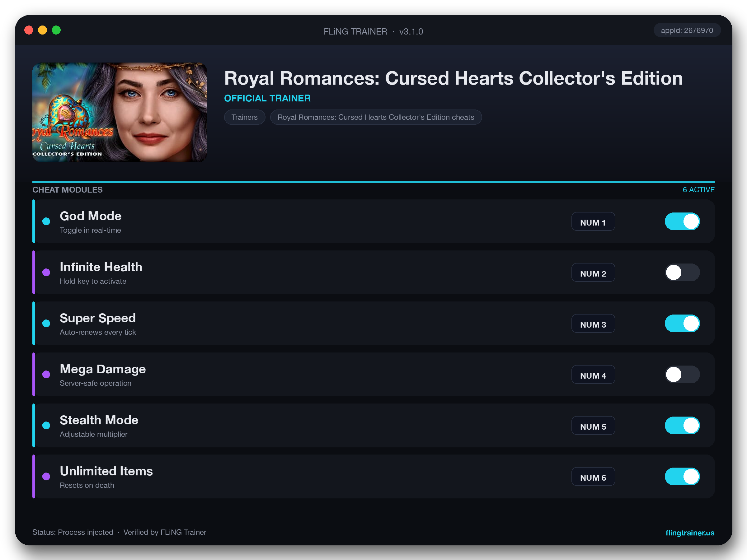Disable the Super Speed toggle
This screenshot has height=560, width=747.
pos(682,323)
